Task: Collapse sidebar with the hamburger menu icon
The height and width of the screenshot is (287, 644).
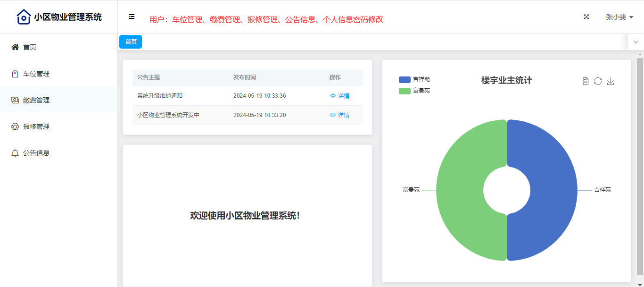Action: (132, 17)
